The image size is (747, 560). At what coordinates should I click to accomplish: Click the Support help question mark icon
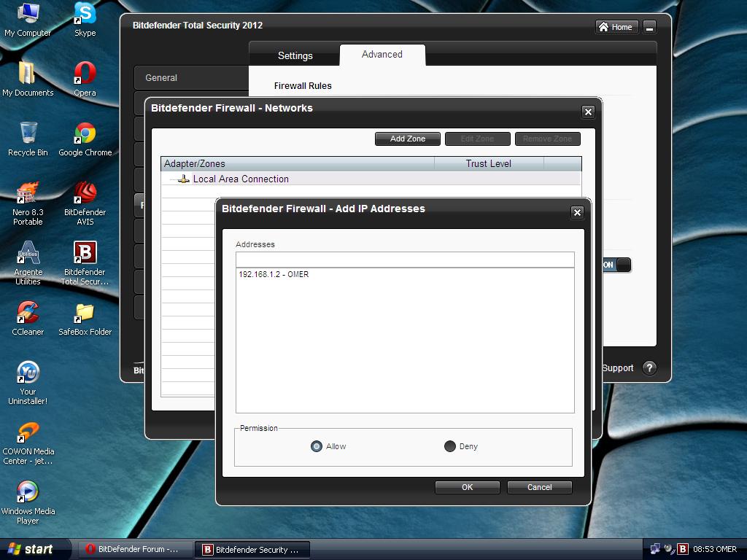[649, 367]
